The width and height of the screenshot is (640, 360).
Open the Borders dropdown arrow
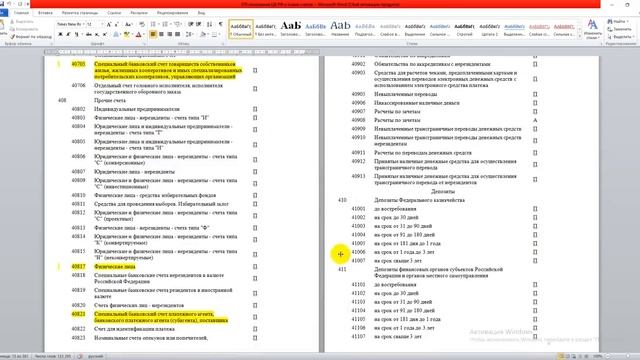219,35
